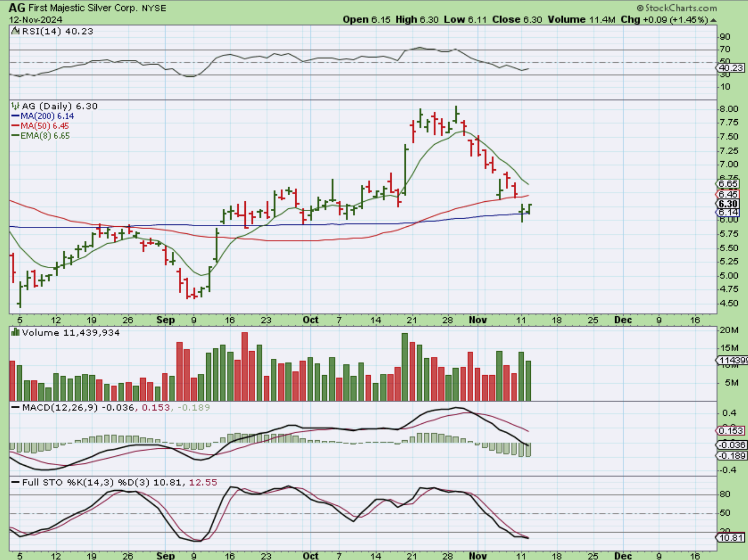
Task: Click the black line swatch beside Full STO
Action: coord(15,482)
